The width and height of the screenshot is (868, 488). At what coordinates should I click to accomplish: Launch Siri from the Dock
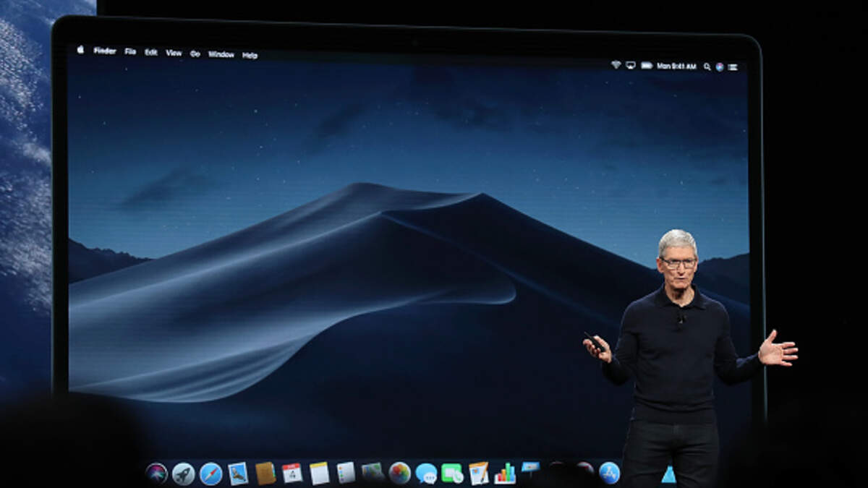156,474
